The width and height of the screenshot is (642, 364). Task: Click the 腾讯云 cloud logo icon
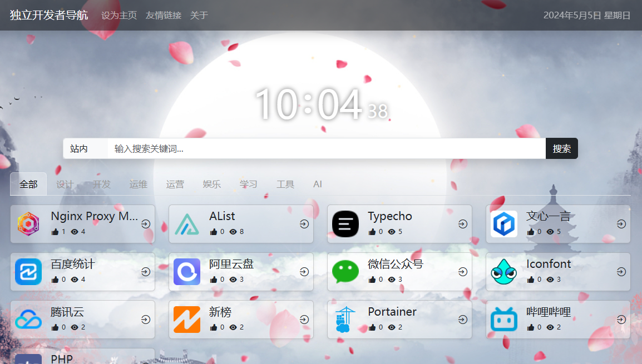pos(28,320)
